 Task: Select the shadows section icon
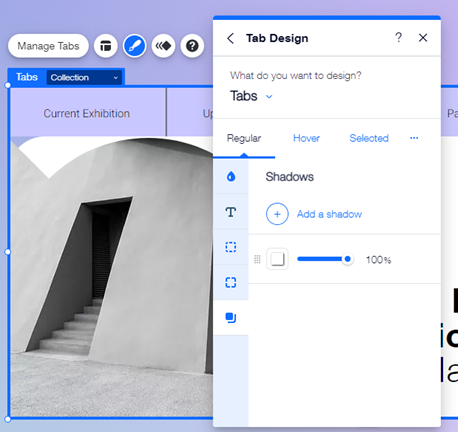tap(231, 318)
